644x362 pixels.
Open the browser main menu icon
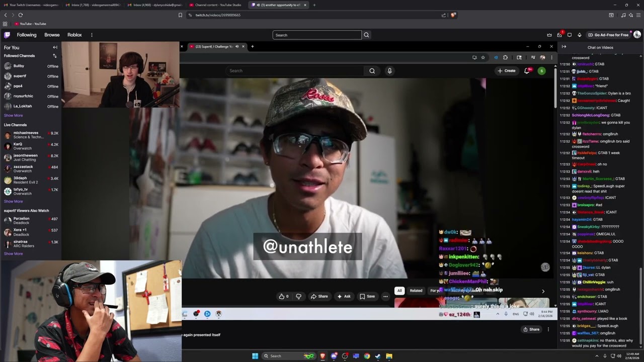pyautogui.click(x=637, y=15)
